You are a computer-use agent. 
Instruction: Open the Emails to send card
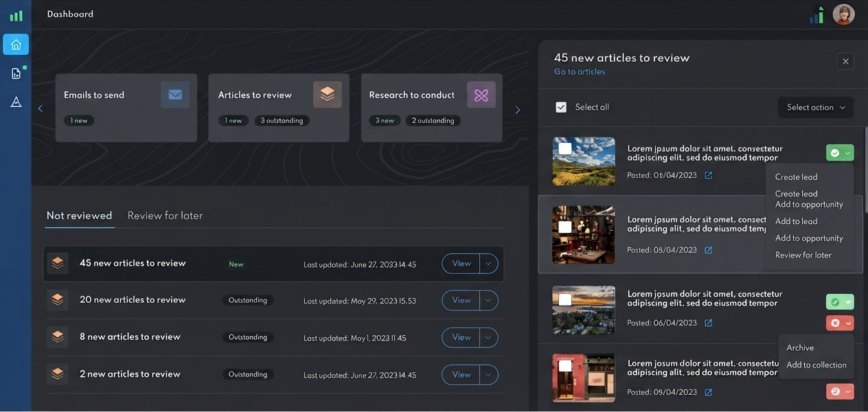click(x=126, y=108)
